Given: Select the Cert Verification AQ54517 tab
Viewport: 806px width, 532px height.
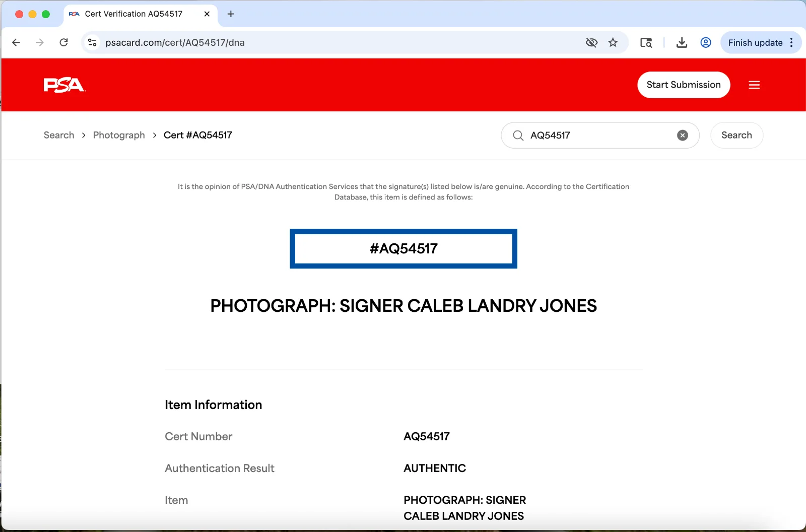Looking at the screenshot, I should pyautogui.click(x=141, y=14).
